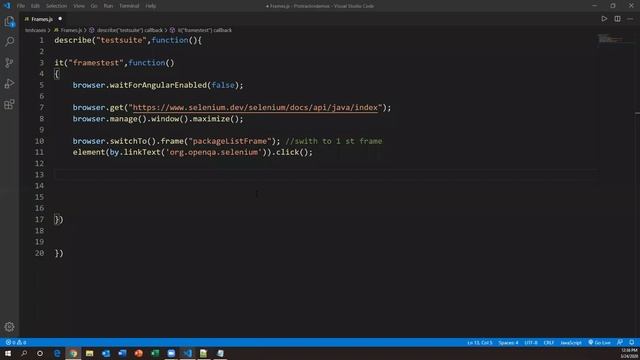Click describe("testsuite") callback breadcrumb
The image size is (640, 360).
(x=129, y=30)
